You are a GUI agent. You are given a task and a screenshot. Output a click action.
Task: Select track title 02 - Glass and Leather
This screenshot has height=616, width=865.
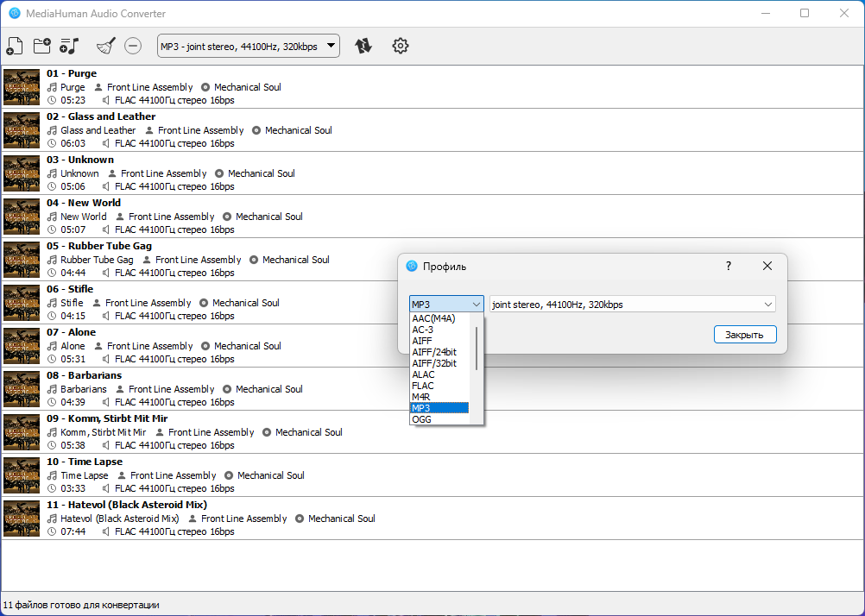[x=101, y=116]
